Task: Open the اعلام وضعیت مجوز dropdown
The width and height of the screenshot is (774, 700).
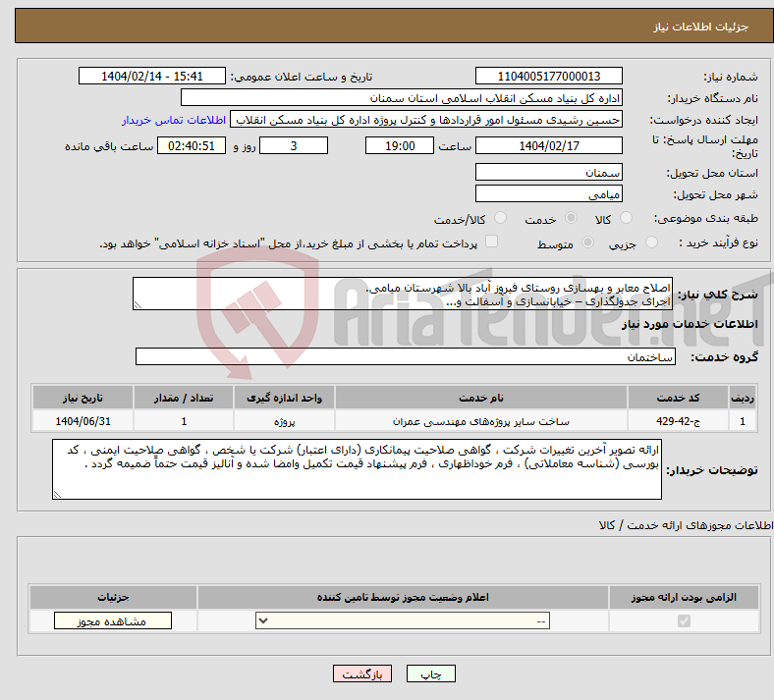Action: click(x=403, y=620)
